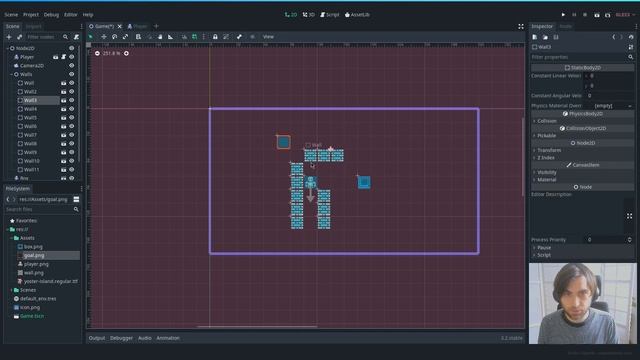This screenshot has height=360, width=640.
Task: Click the stop running project button
Action: 585,15
